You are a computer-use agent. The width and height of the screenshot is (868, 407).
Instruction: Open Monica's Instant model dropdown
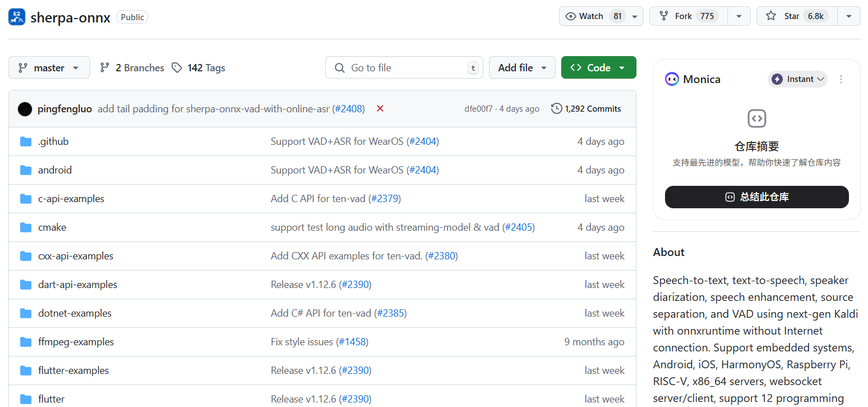click(797, 79)
